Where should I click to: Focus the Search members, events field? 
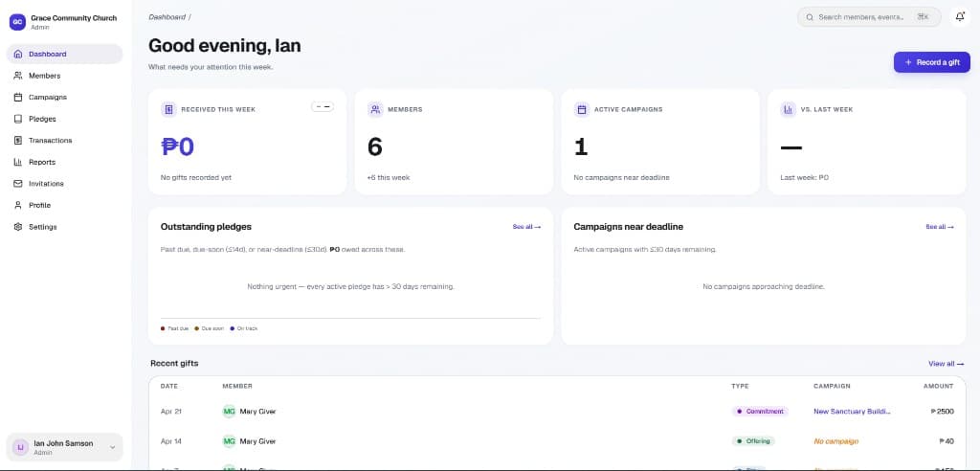pos(869,17)
